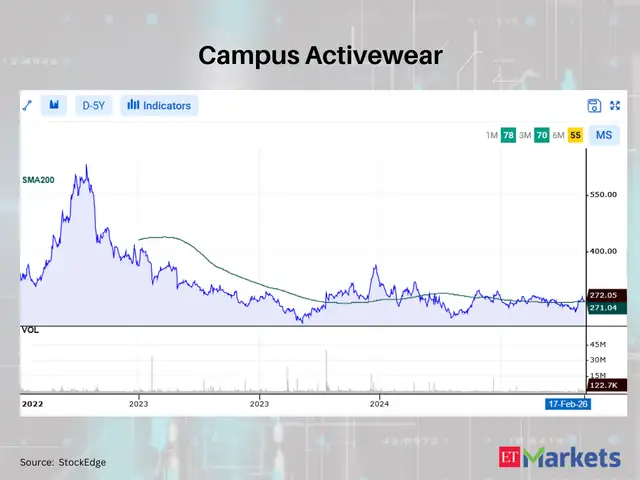This screenshot has height=480, width=640.
Task: Click the 17-Feb-26 date marker
Action: pos(568,404)
